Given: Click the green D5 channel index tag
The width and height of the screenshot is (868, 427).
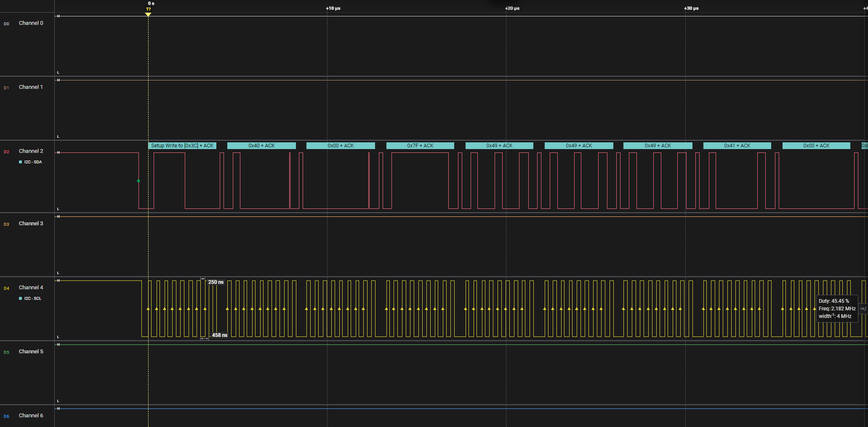Looking at the screenshot, I should pyautogui.click(x=6, y=352).
